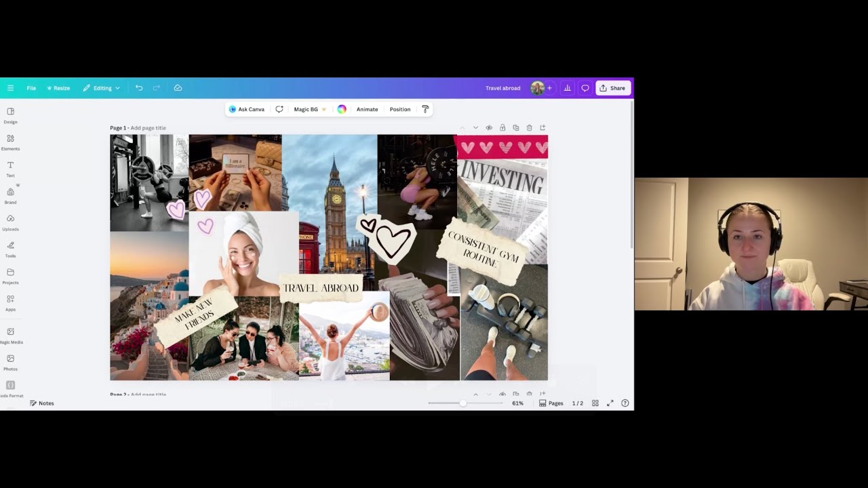Click the Share button
868x488 pixels.
pos(613,88)
